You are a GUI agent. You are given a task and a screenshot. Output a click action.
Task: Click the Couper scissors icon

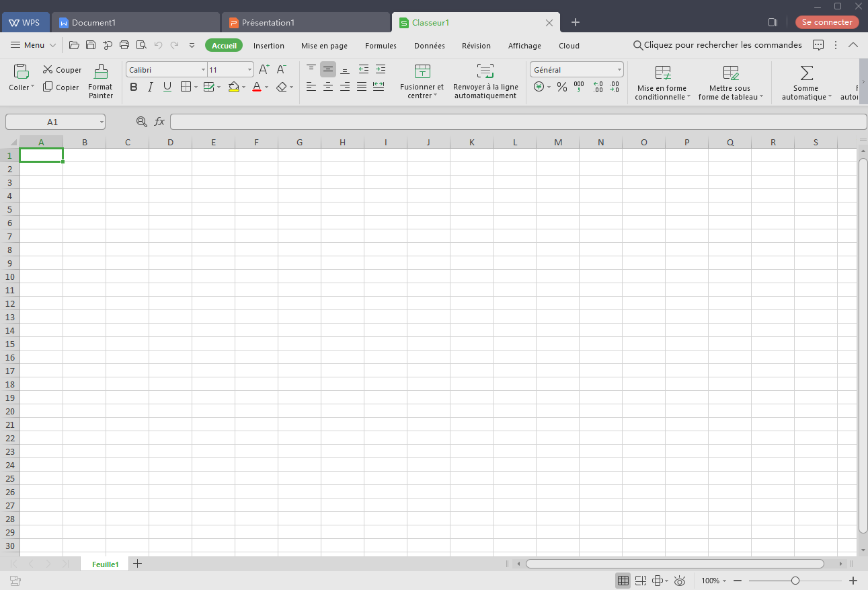(x=48, y=69)
